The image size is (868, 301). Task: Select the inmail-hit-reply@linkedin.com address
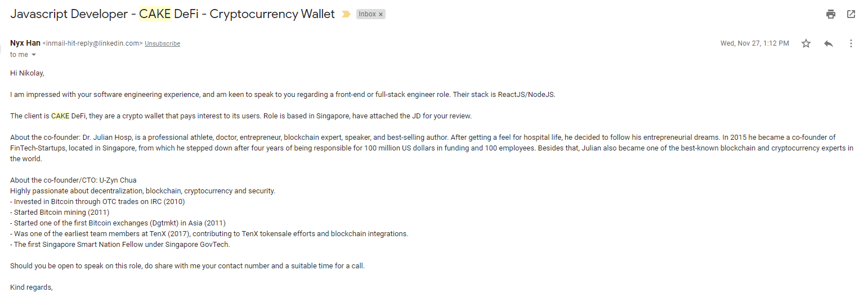coord(93,44)
